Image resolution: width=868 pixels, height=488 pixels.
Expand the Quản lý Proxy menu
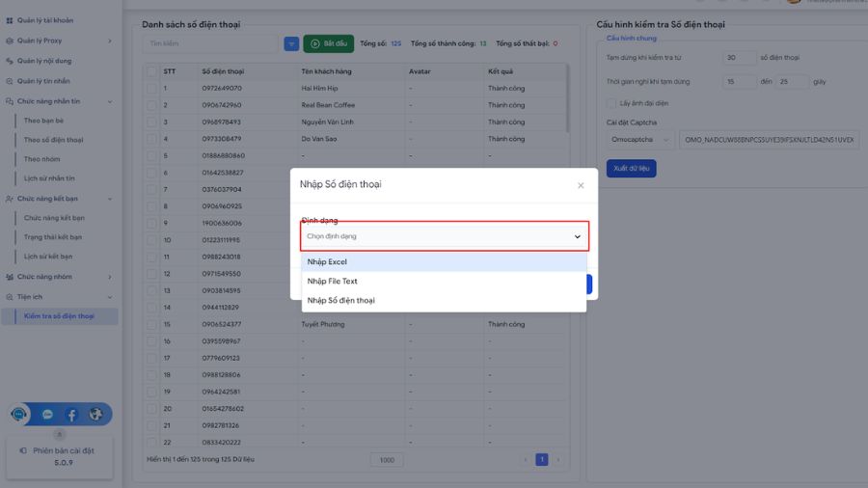(x=60, y=41)
